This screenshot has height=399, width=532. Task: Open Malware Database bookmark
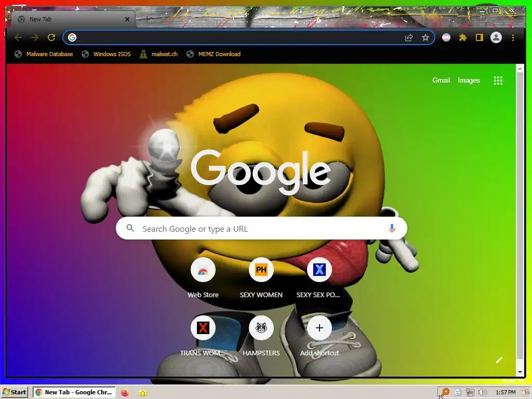click(x=44, y=54)
